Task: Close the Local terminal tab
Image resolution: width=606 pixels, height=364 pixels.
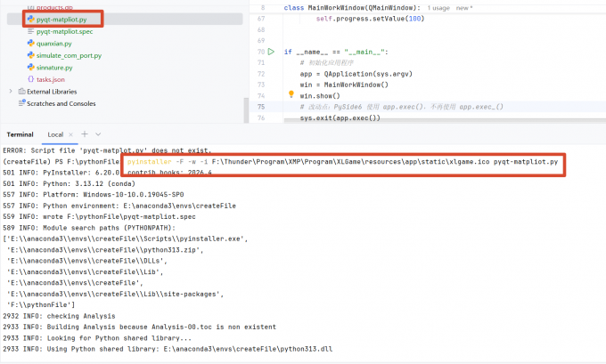Action: (70, 134)
